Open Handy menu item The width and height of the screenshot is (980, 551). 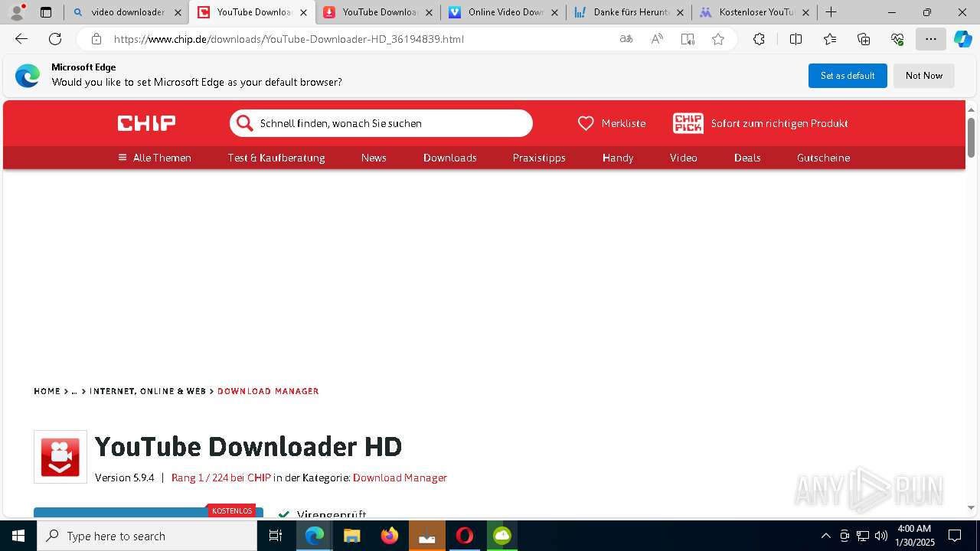coord(618,158)
